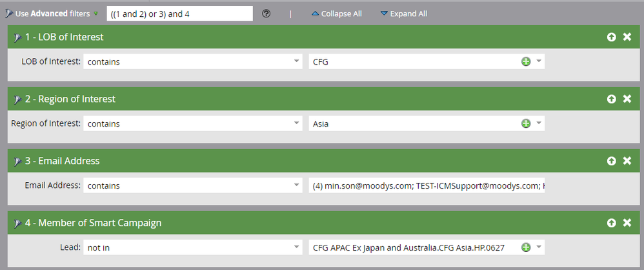Add another smart campaign value with plus icon

pyautogui.click(x=526, y=247)
